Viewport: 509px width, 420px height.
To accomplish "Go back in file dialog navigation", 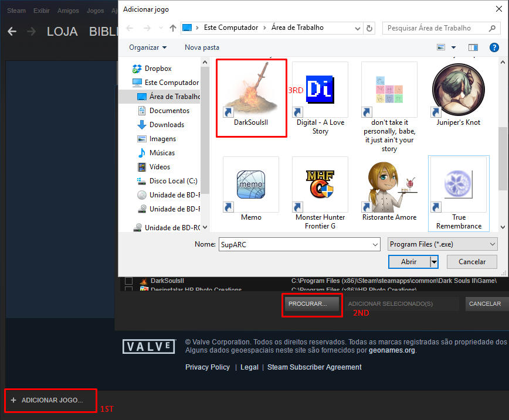I will [x=130, y=28].
